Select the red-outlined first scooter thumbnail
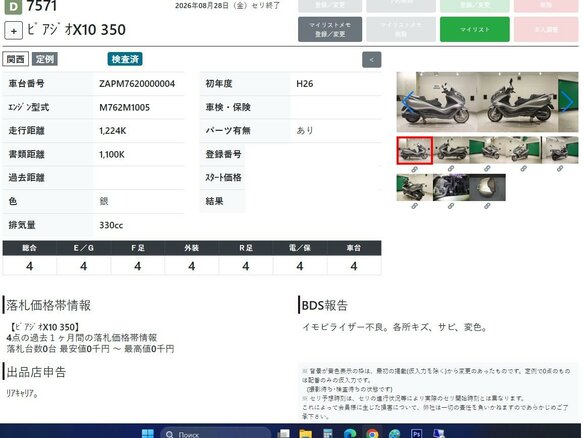 (x=415, y=150)
